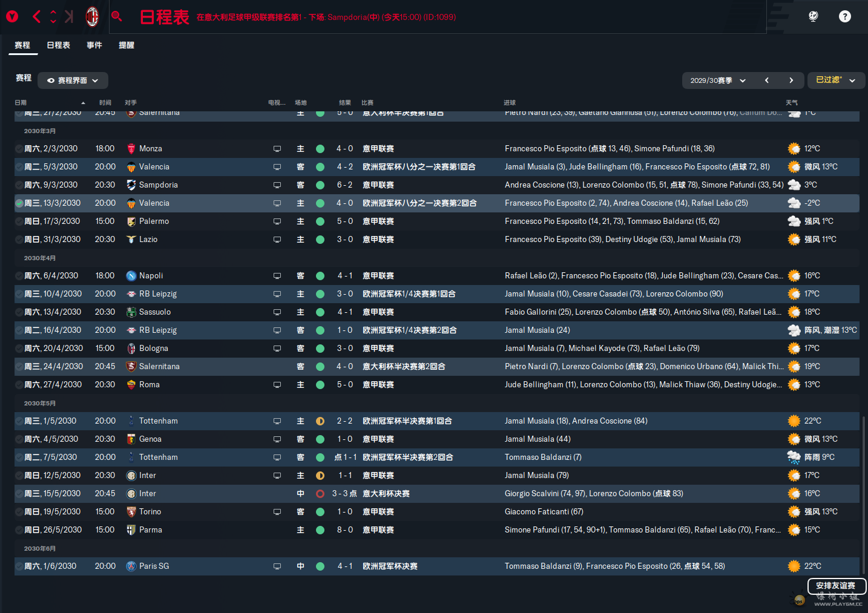Click the 安排友谊赛 button
The width and height of the screenshot is (868, 613).
point(836,586)
